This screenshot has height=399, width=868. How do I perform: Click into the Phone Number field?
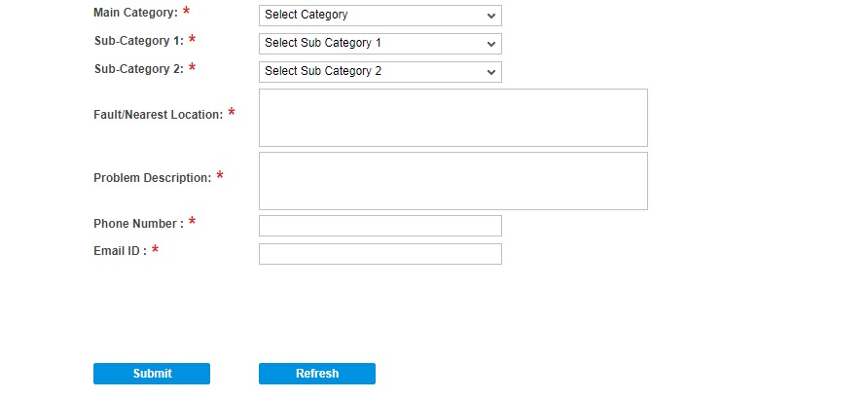click(x=380, y=226)
